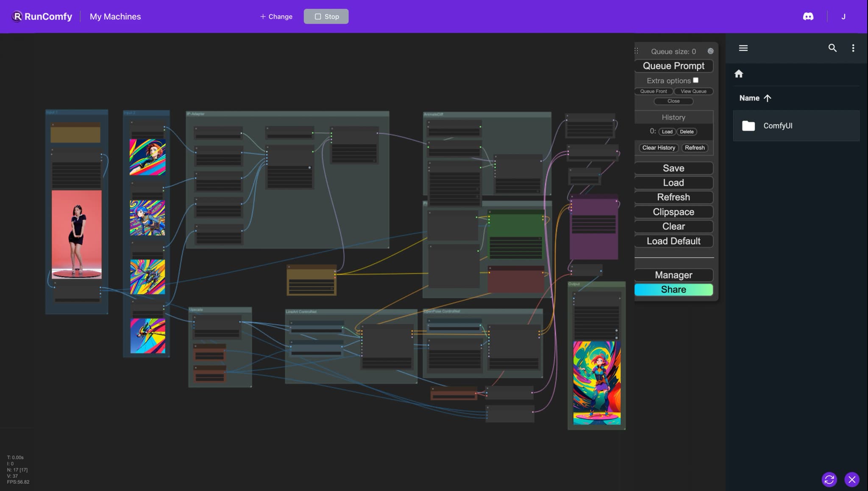Click the Discord icon in header

pos(808,17)
